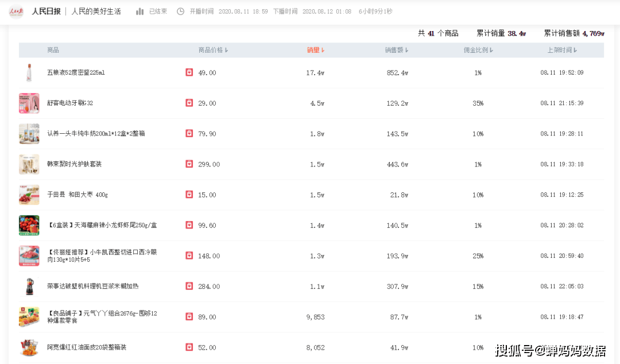
Task: Click the 累计销售额 4,769w summary
Action: coord(573,33)
